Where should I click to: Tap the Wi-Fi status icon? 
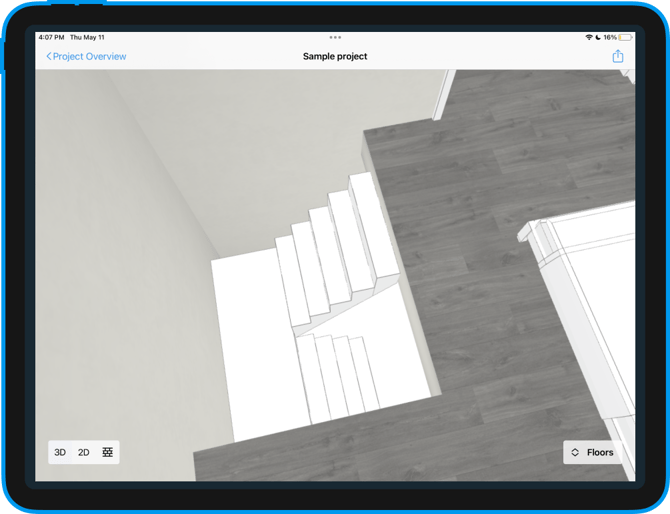tap(589, 37)
